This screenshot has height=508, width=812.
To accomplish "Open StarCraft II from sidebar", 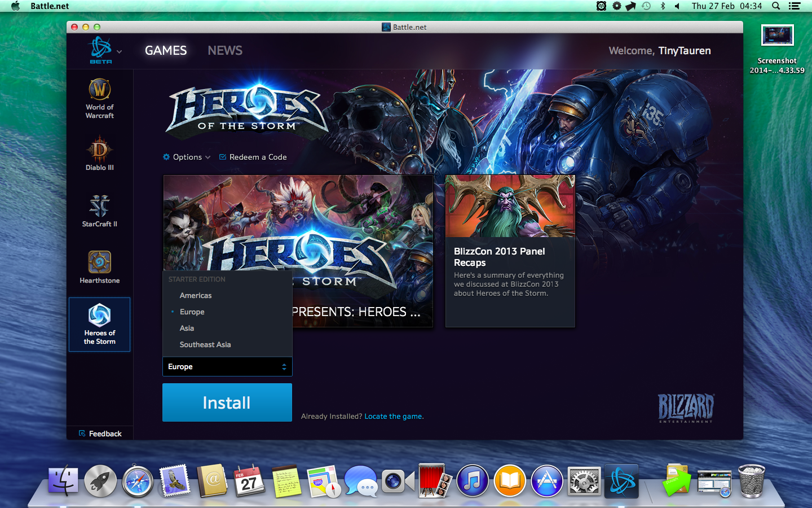I will click(x=99, y=211).
